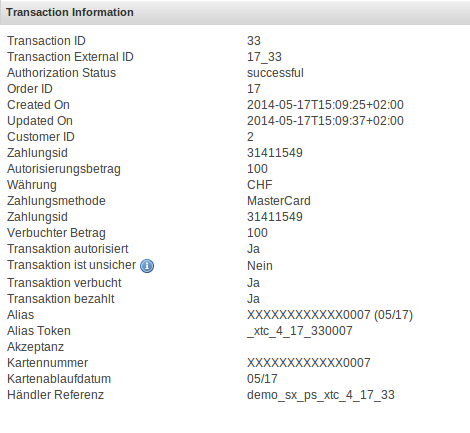Select the Händler Referenz value demo_sx_ps_xtc_4_17_33

pyautogui.click(x=321, y=395)
